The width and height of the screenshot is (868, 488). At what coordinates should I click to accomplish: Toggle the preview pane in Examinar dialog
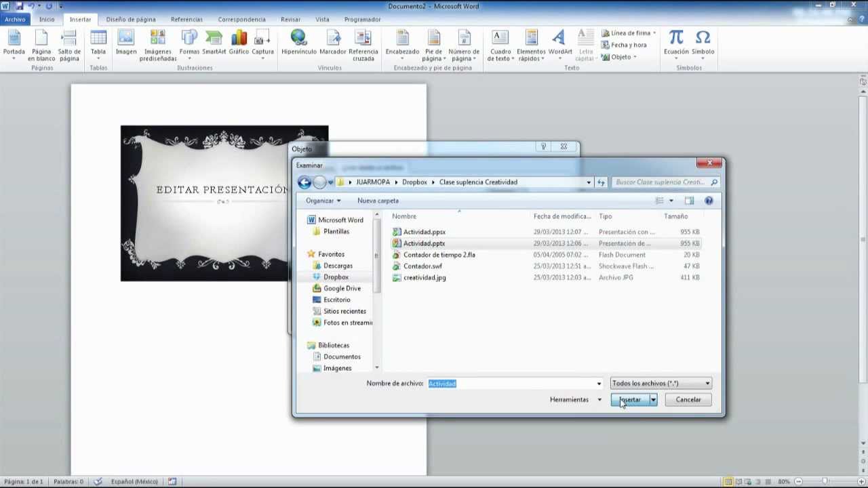pyautogui.click(x=689, y=201)
